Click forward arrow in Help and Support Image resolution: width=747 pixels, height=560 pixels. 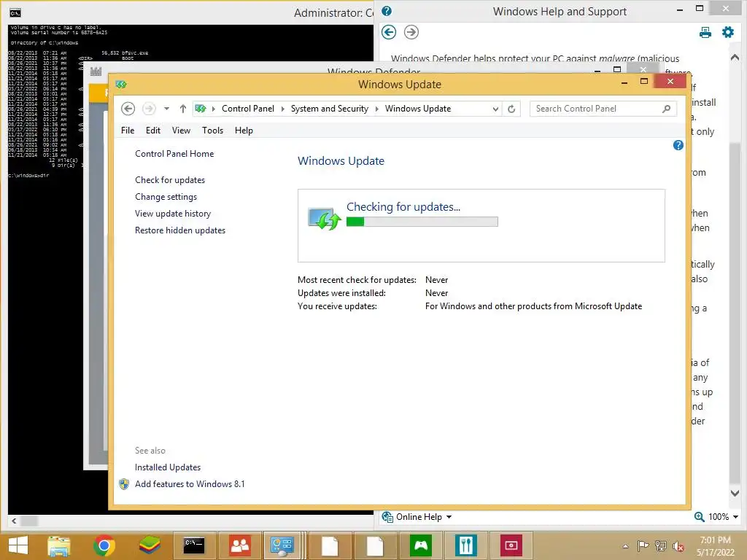[411, 32]
